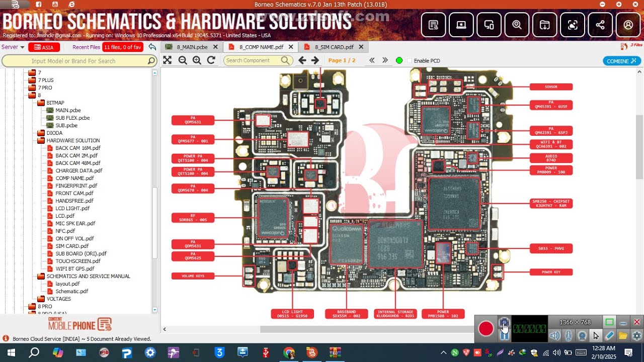The width and height of the screenshot is (644, 362).
Task: Click the COMBINE button
Action: tap(622, 61)
